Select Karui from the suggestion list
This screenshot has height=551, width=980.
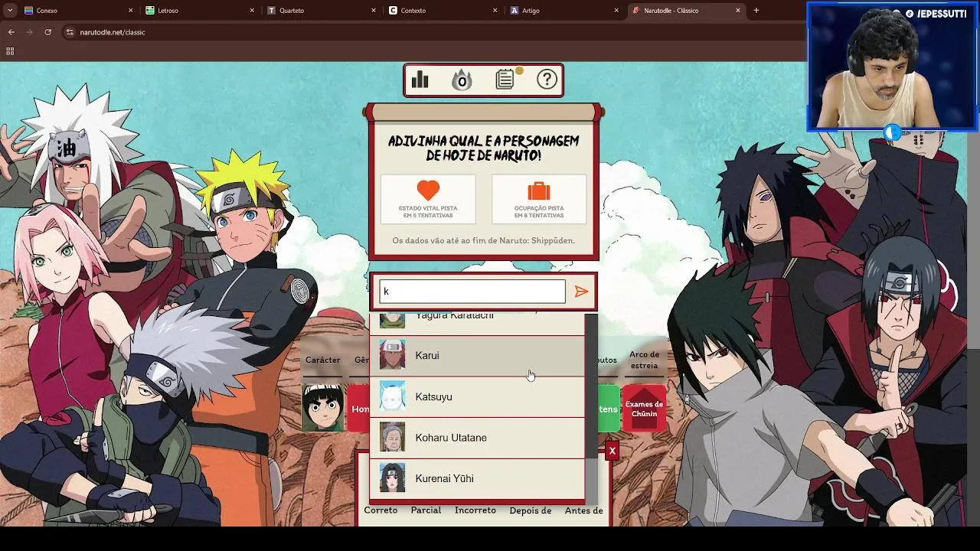point(477,356)
